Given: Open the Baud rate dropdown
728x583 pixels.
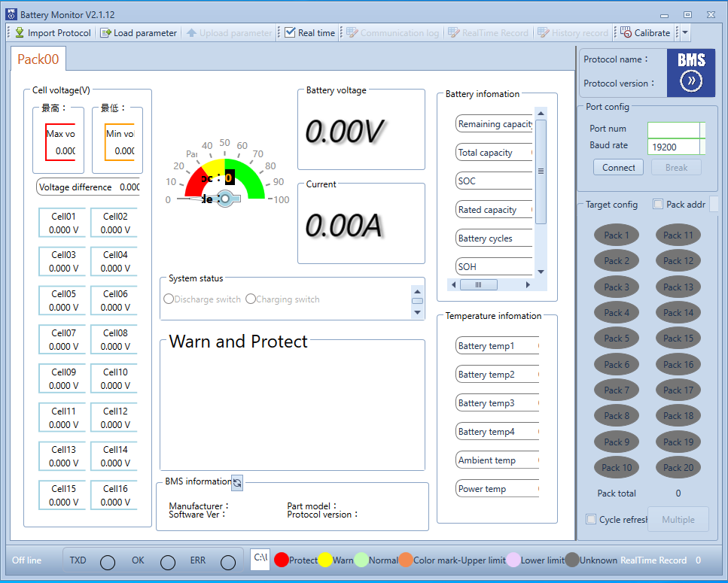Looking at the screenshot, I should 702,147.
